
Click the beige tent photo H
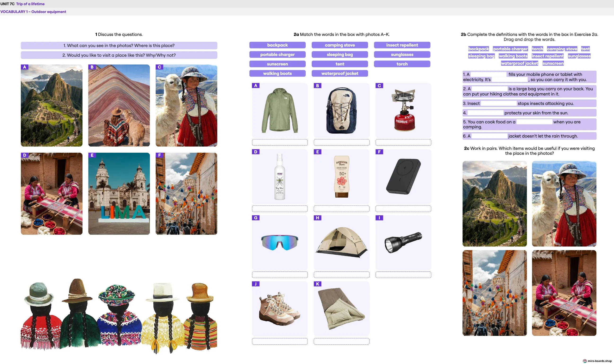click(341, 243)
